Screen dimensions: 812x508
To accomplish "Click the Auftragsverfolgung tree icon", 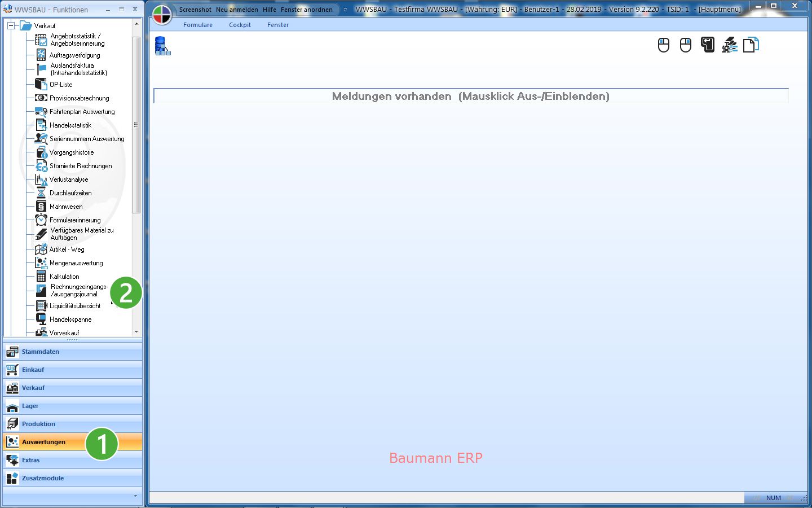I will point(41,55).
